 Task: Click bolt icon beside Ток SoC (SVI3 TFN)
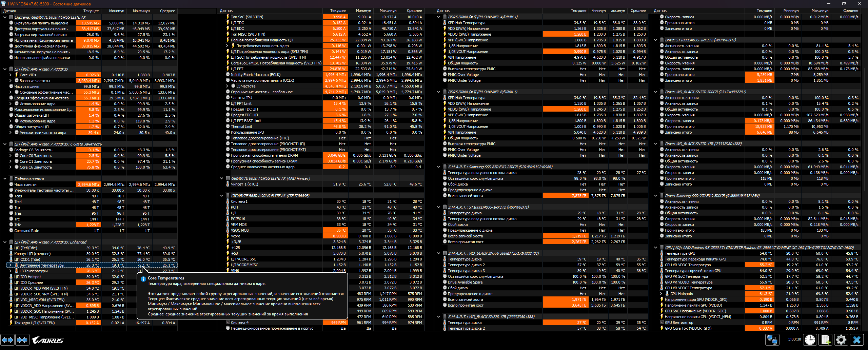click(228, 17)
